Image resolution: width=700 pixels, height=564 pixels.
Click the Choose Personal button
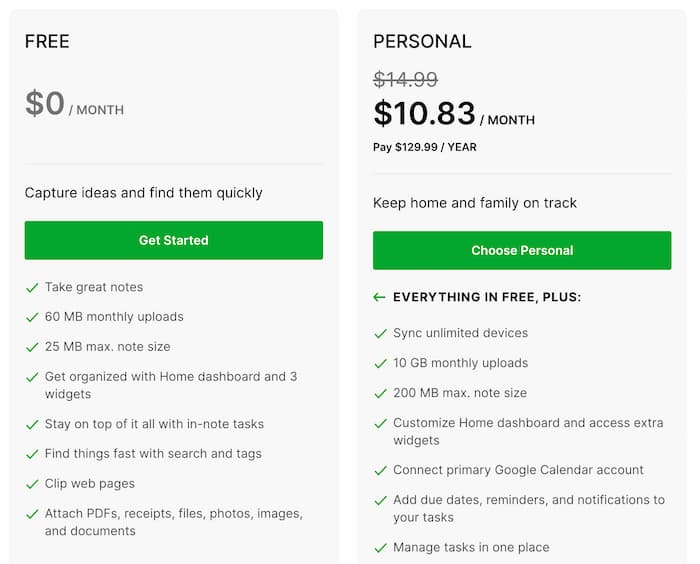[x=521, y=250]
